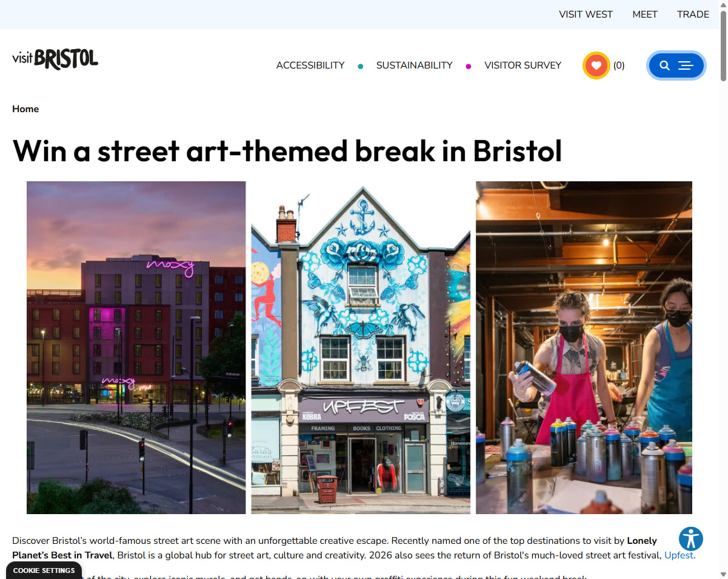Select Accessibility in the navigation

pos(310,65)
